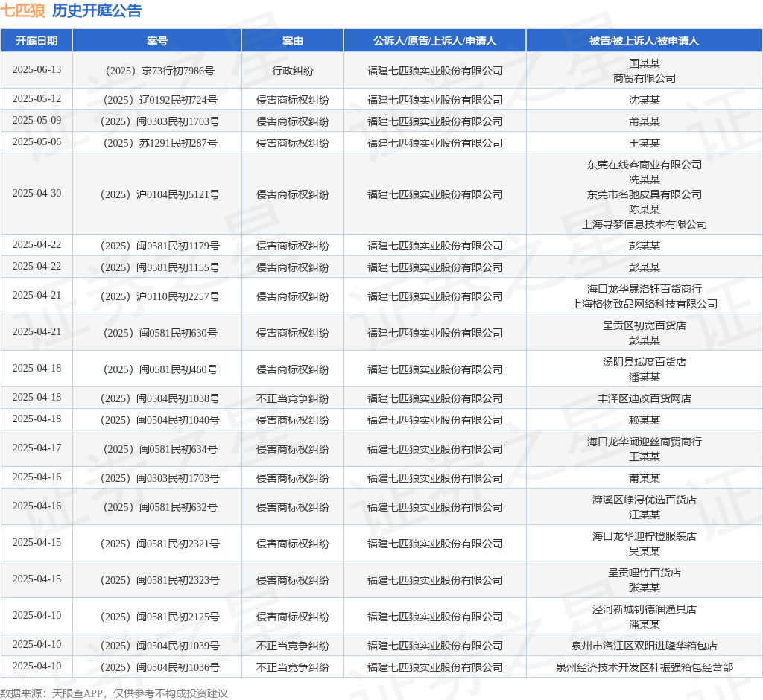The image size is (763, 700).
Task: Select case number 辽0192民初724号
Action: point(159,101)
